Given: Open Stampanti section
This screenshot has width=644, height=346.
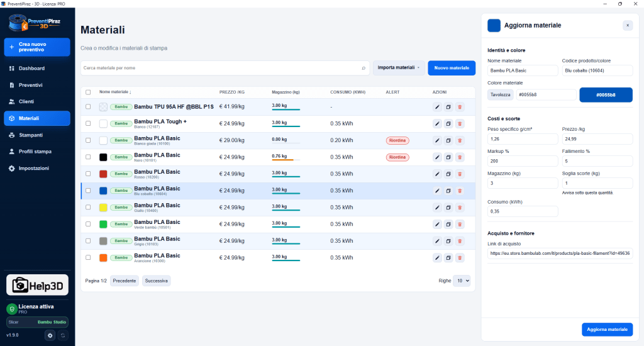Looking at the screenshot, I should [37, 135].
